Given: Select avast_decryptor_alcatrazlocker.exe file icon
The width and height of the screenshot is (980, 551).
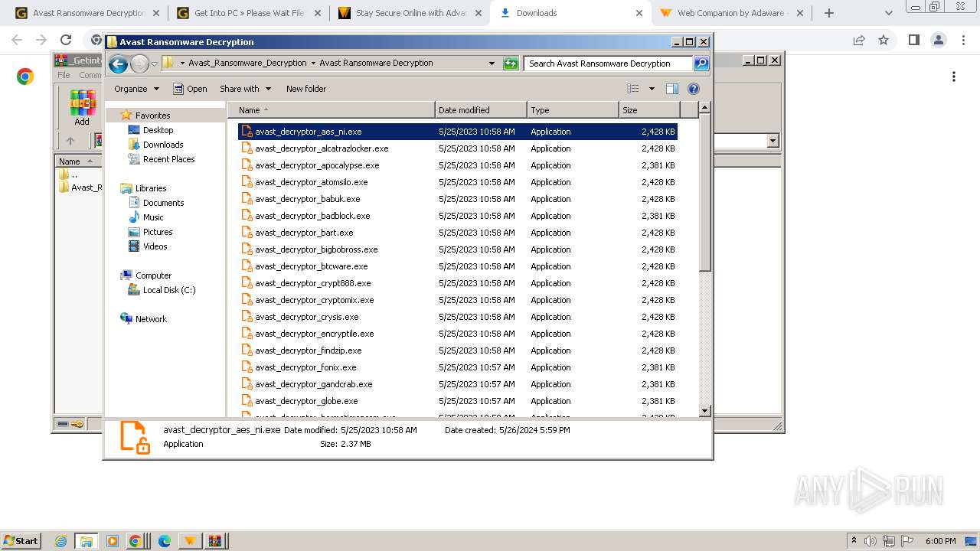Looking at the screenshot, I should click(247, 148).
